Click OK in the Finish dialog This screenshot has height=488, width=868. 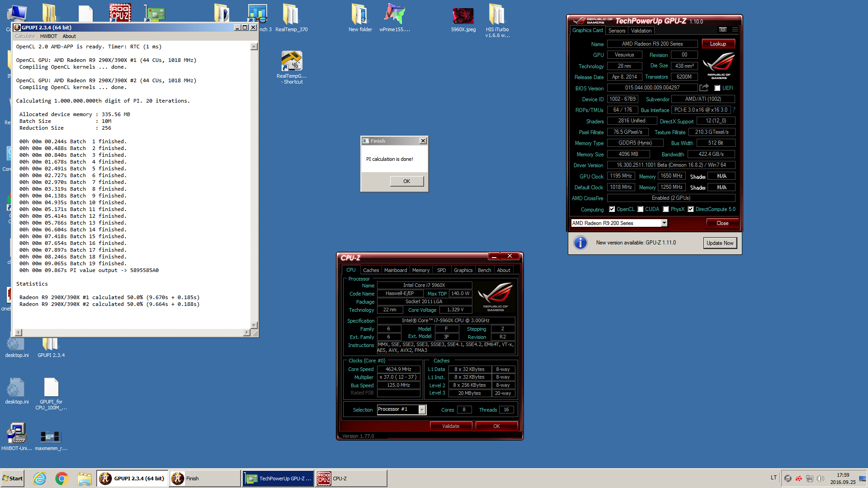point(407,181)
